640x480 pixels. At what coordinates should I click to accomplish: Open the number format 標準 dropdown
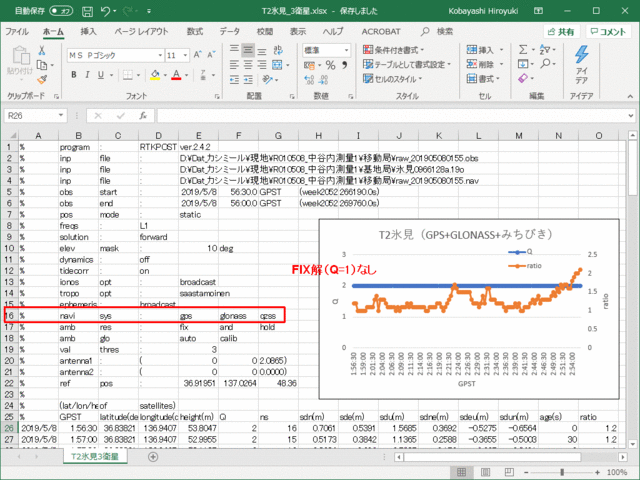(x=346, y=50)
